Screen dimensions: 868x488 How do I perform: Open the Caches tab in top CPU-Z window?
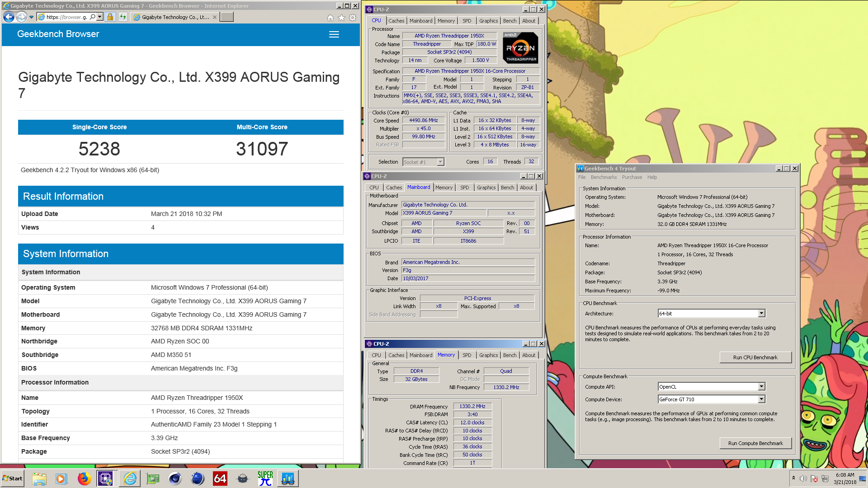pyautogui.click(x=396, y=21)
